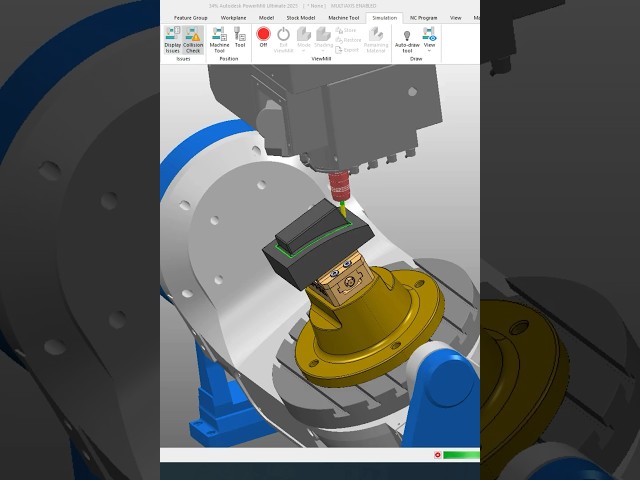Click the Export ViewMill button
Image resolution: width=640 pixels, height=480 pixels.
pos(347,50)
